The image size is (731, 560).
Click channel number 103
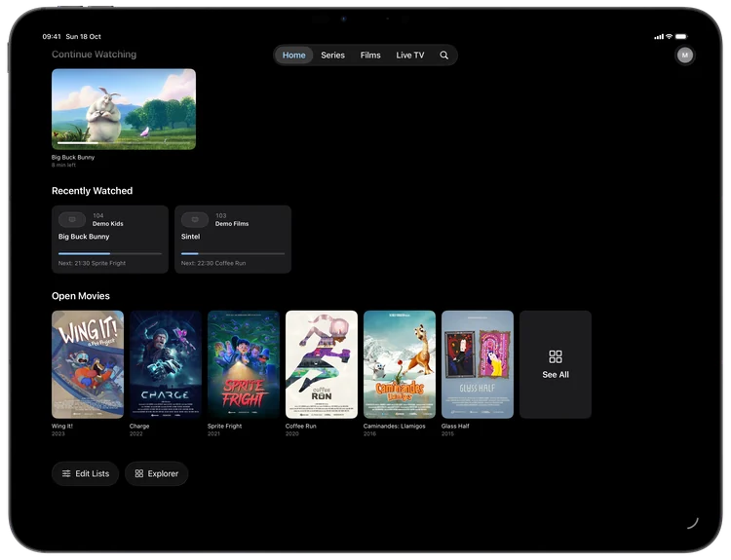pos(220,215)
